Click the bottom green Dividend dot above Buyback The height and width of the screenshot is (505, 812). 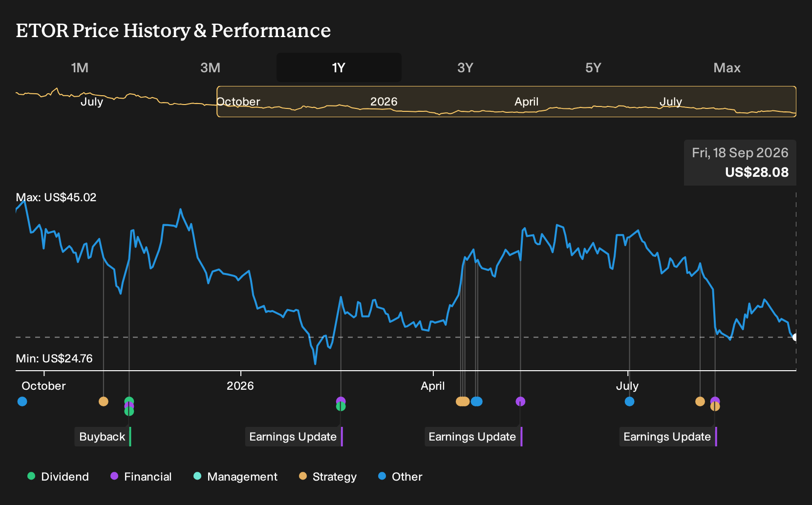point(129,412)
